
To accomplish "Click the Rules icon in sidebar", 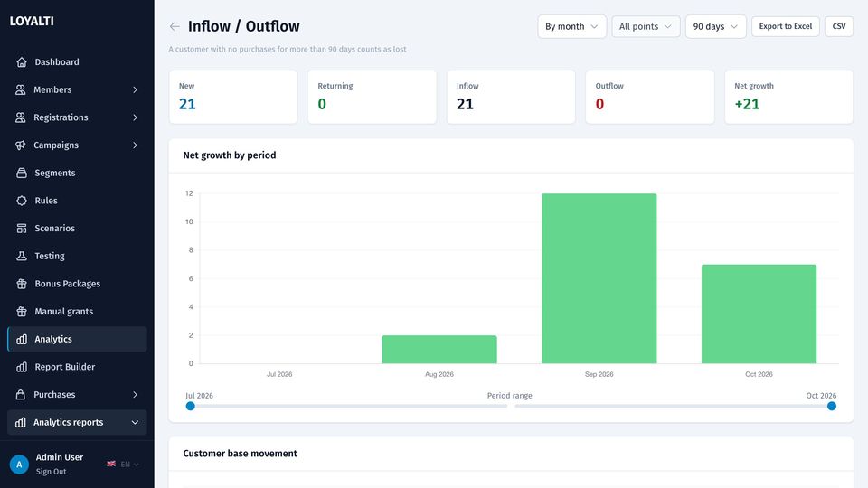I will point(22,201).
